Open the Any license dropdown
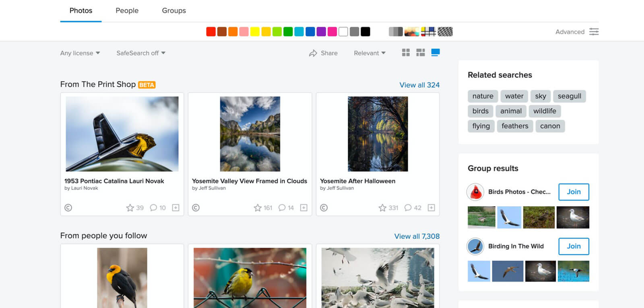 (x=80, y=53)
